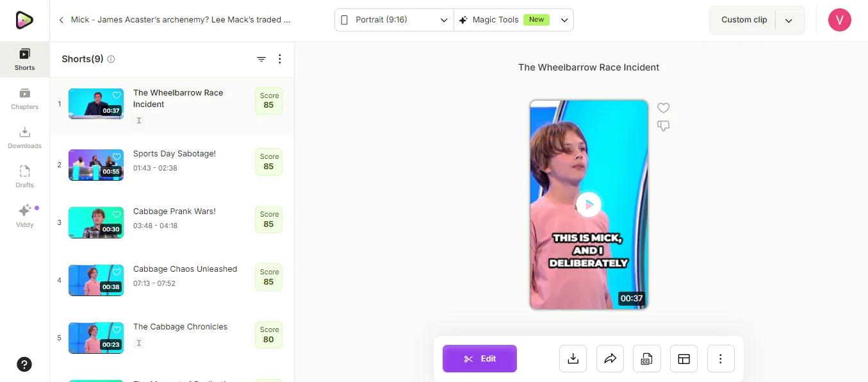
Task: Click the rename icon under The Cabbage Chronicles
Action: [x=139, y=343]
